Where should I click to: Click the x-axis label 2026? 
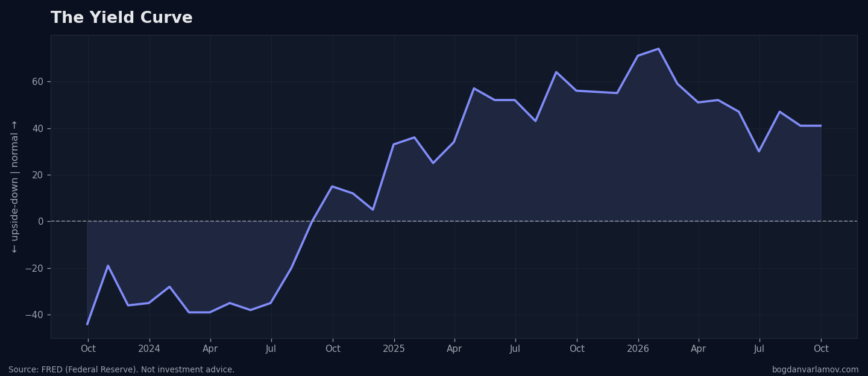pos(638,349)
